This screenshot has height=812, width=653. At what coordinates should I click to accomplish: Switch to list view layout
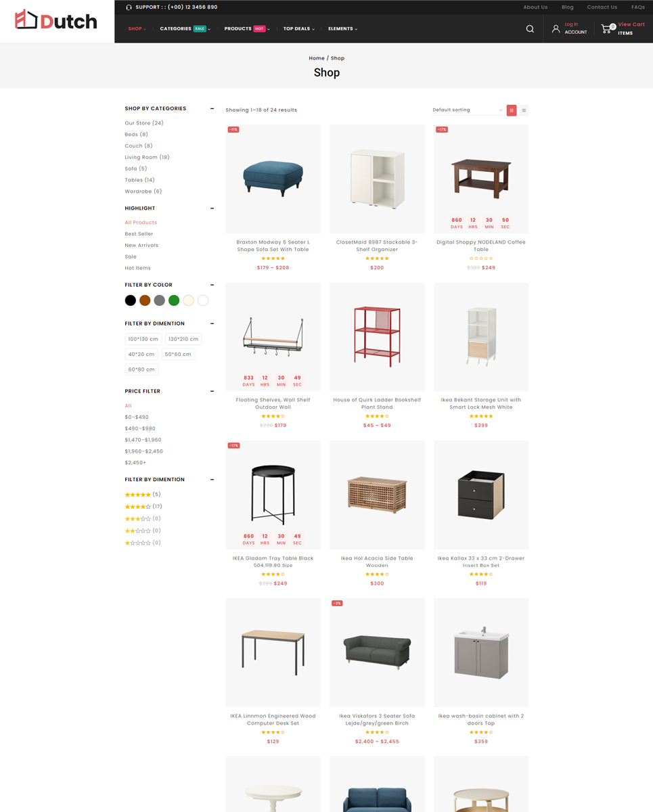(524, 110)
